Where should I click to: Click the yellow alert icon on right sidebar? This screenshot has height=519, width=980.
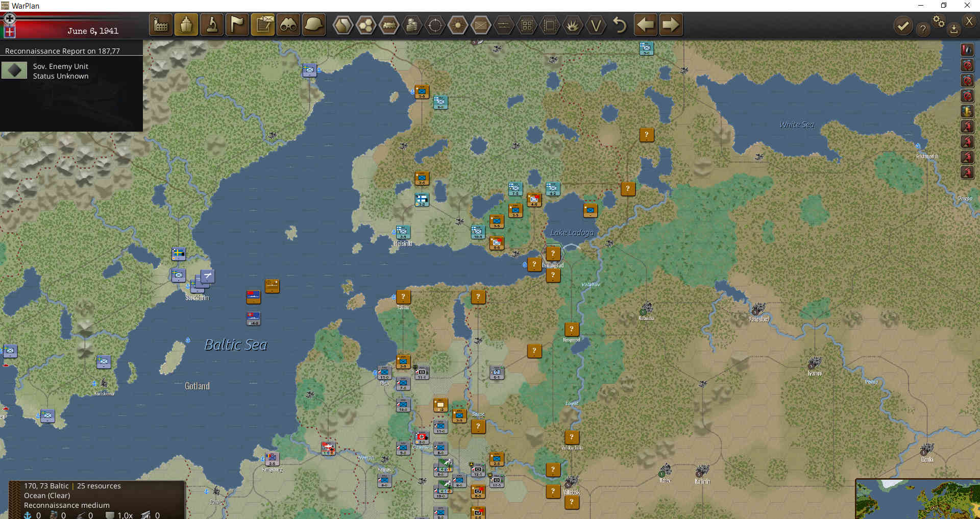[x=967, y=111]
